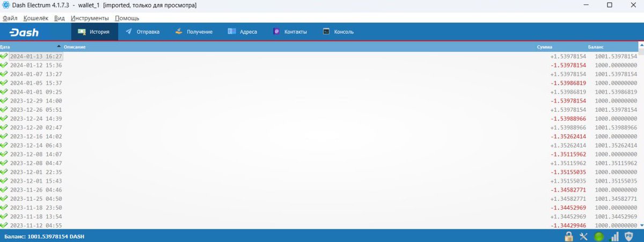Click the amount -1.35262414
Screen dimensions: 644x242
[568, 136]
